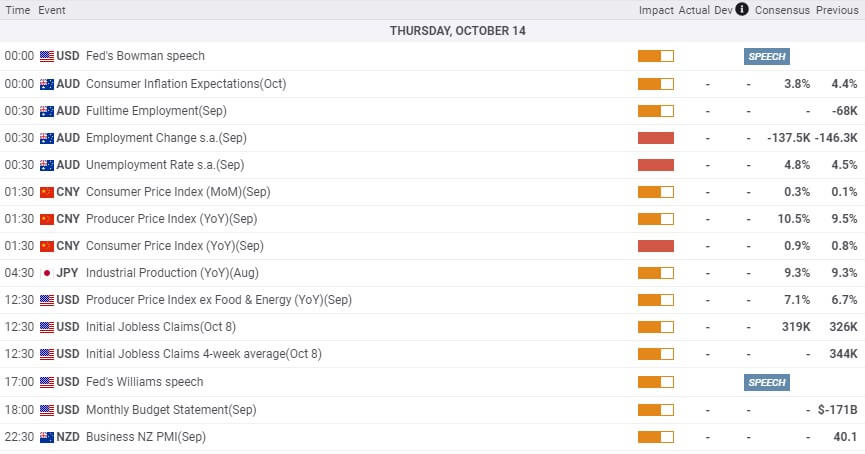Click the US flag beside Fed's Bowman speech
The width and height of the screenshot is (865, 454).
coord(47,56)
